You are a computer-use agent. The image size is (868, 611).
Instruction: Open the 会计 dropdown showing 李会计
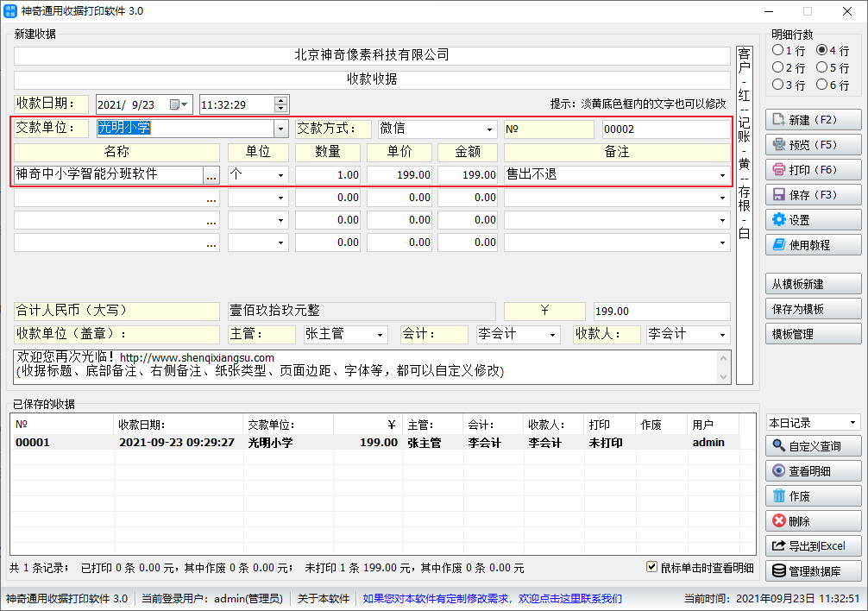552,335
